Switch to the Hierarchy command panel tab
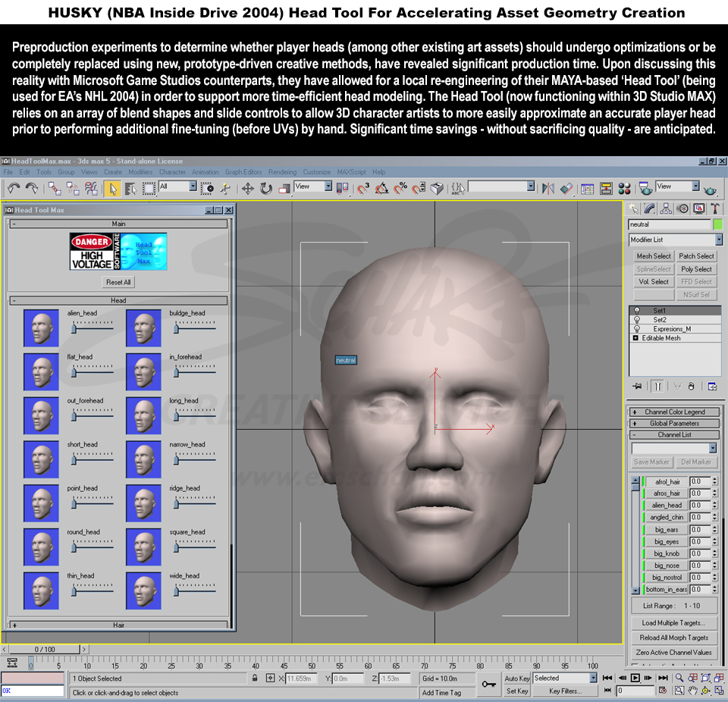Viewport: 728px width, 702px height. (666, 209)
